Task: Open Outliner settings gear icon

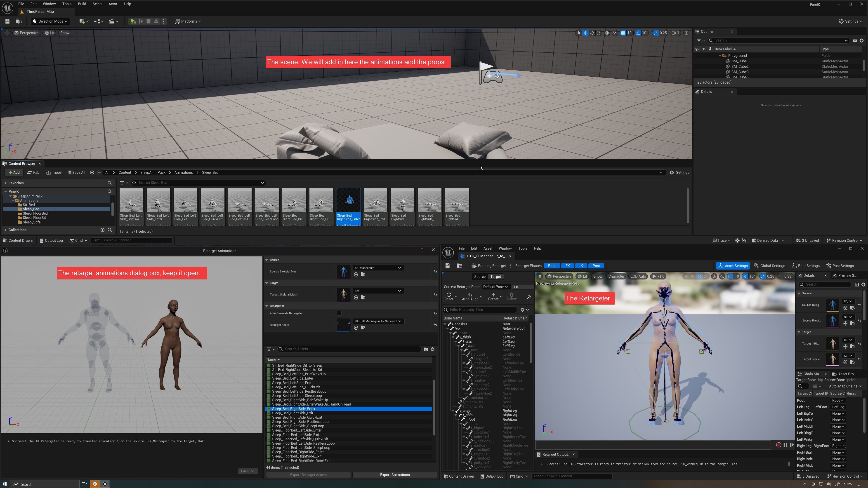Action: click(x=862, y=40)
